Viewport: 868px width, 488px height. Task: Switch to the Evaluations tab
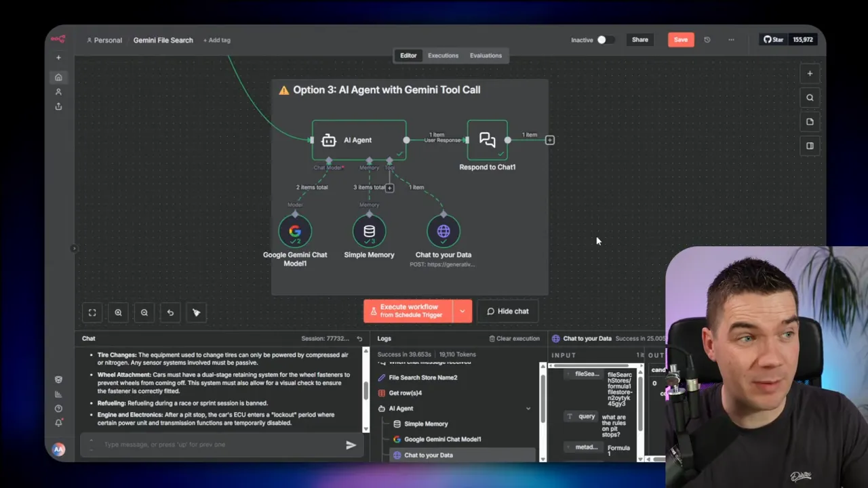point(486,55)
